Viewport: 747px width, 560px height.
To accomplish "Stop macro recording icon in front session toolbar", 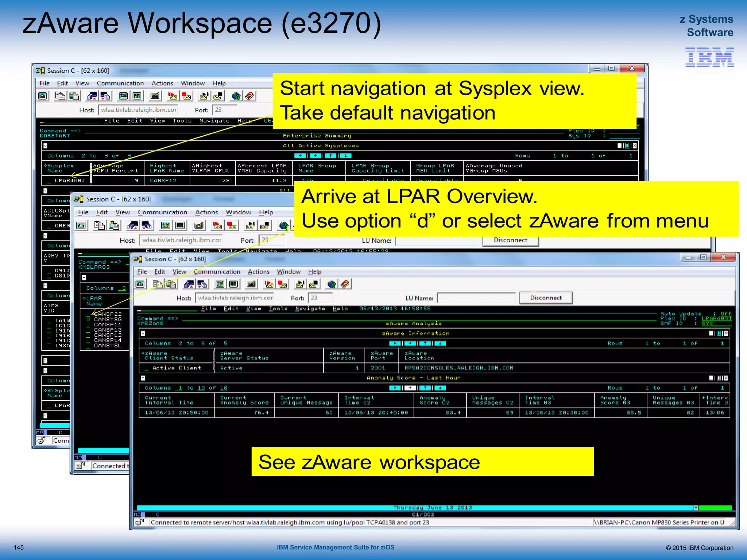I will click(283, 284).
